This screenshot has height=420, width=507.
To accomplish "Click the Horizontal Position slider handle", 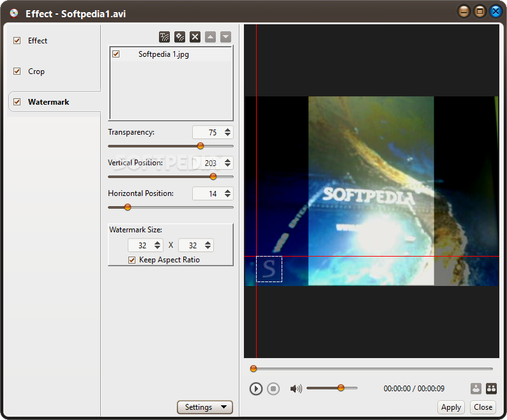I will [x=128, y=207].
